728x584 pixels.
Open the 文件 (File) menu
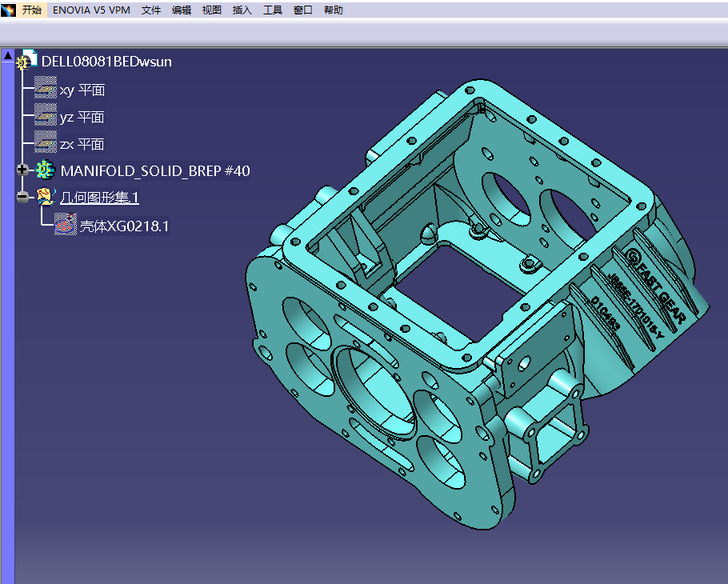click(x=151, y=10)
